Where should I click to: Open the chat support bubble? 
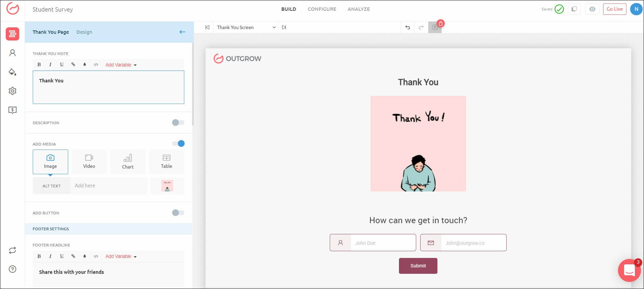[629, 270]
